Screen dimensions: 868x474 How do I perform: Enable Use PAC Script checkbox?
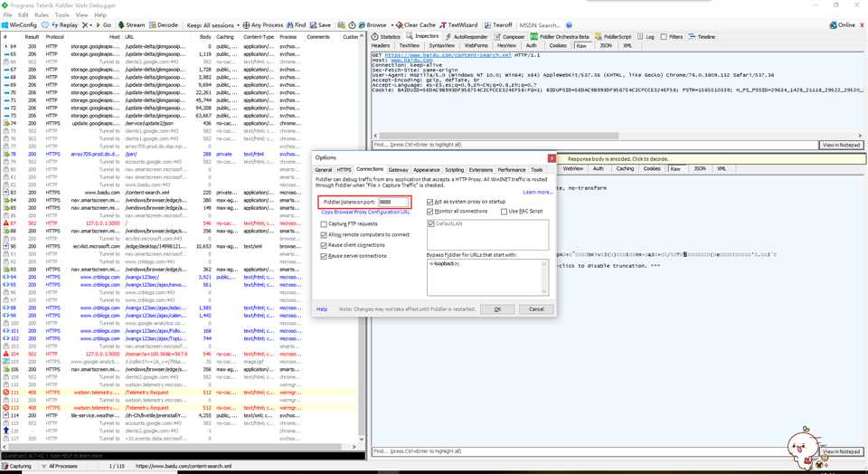click(505, 211)
